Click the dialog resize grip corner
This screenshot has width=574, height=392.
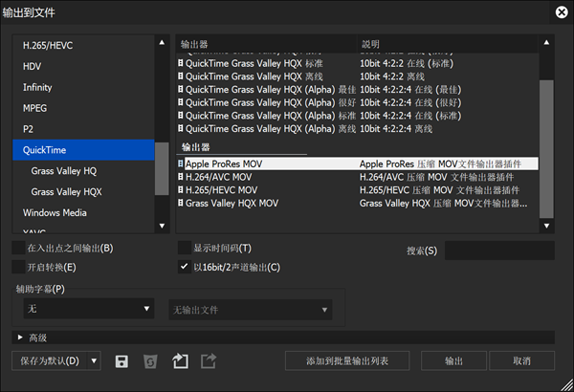[567, 385]
